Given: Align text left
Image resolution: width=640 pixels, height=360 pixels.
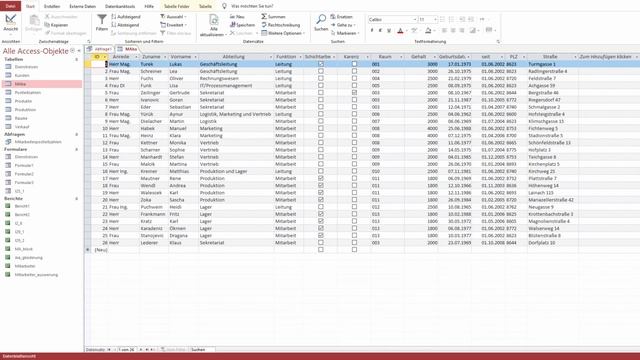Looking at the screenshot, I should [x=444, y=31].
